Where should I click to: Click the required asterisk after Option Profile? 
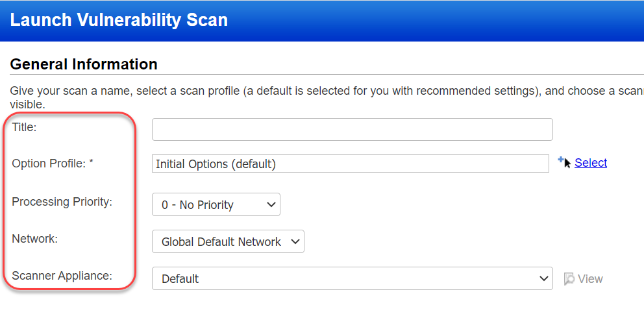[92, 164]
